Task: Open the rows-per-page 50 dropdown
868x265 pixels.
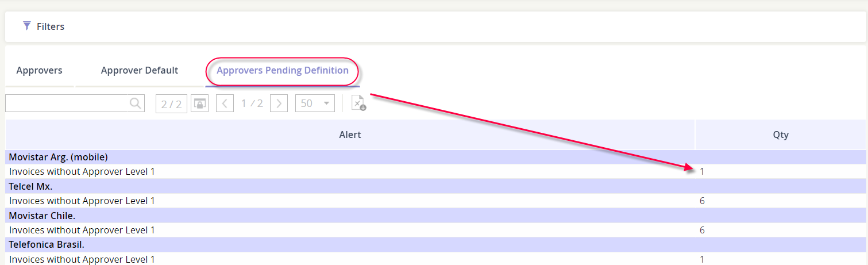Action: tap(315, 103)
